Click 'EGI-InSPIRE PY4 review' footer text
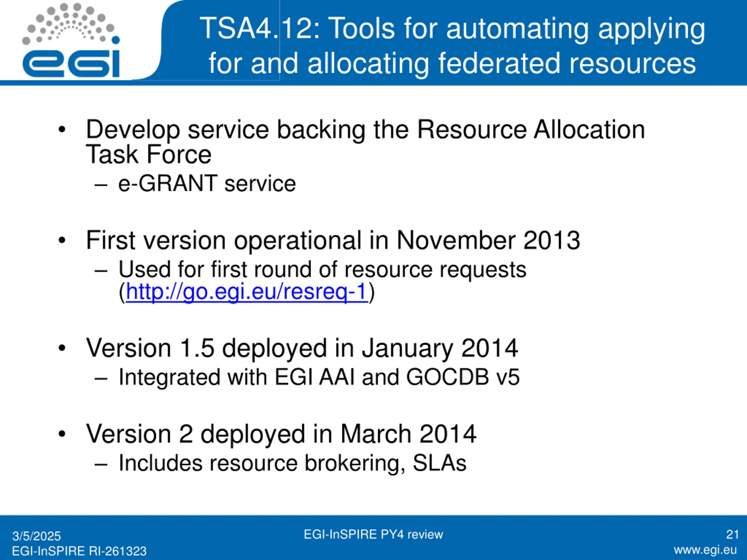The image size is (747, 560). [373, 535]
